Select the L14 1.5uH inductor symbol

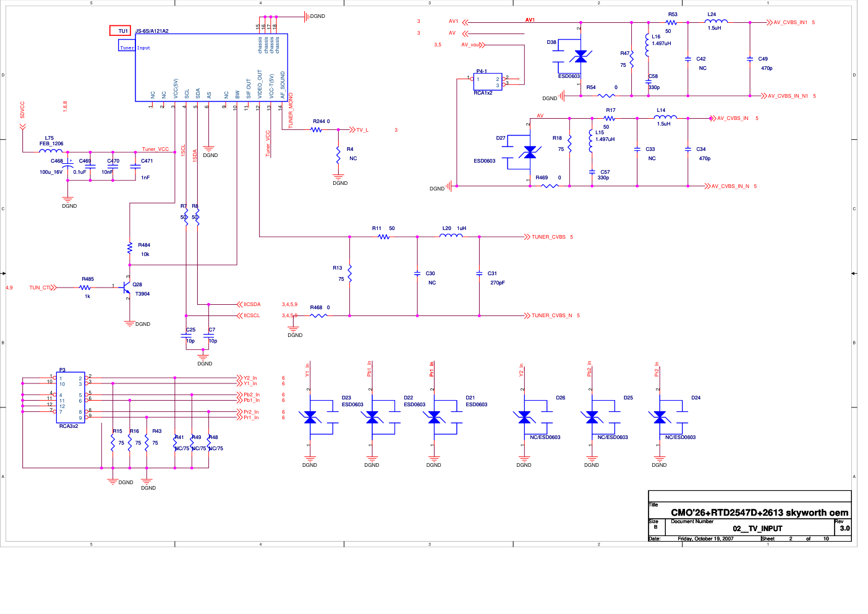[x=665, y=117]
